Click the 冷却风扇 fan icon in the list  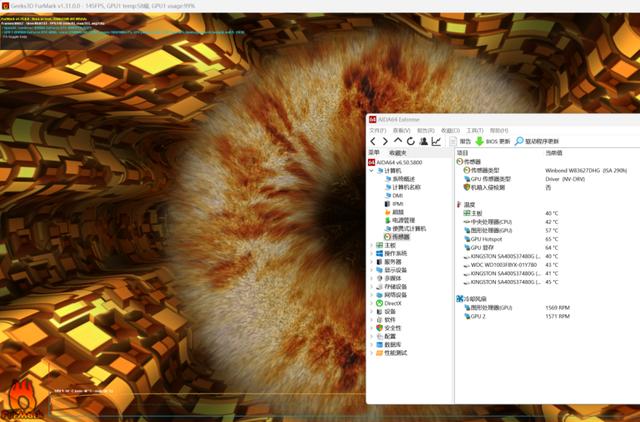click(460, 299)
